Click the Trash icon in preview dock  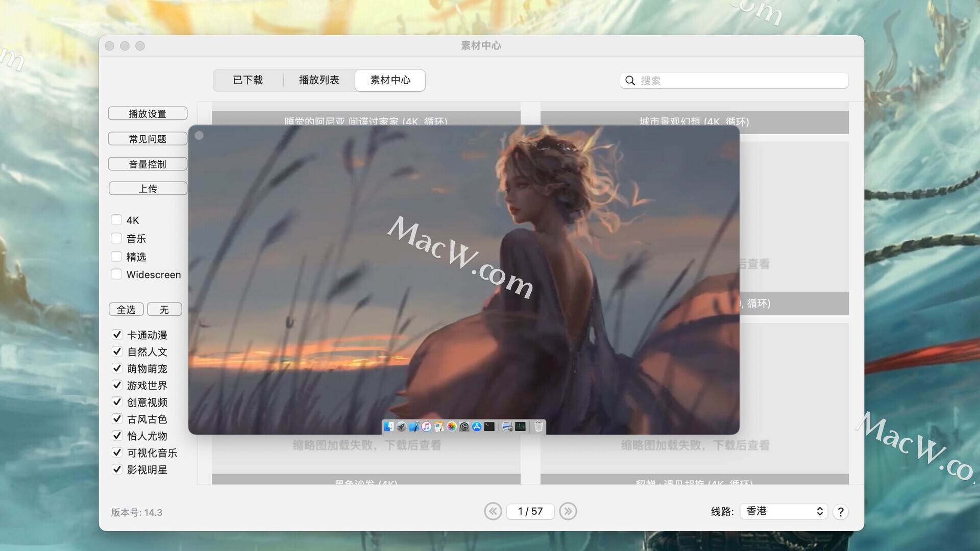[538, 427]
